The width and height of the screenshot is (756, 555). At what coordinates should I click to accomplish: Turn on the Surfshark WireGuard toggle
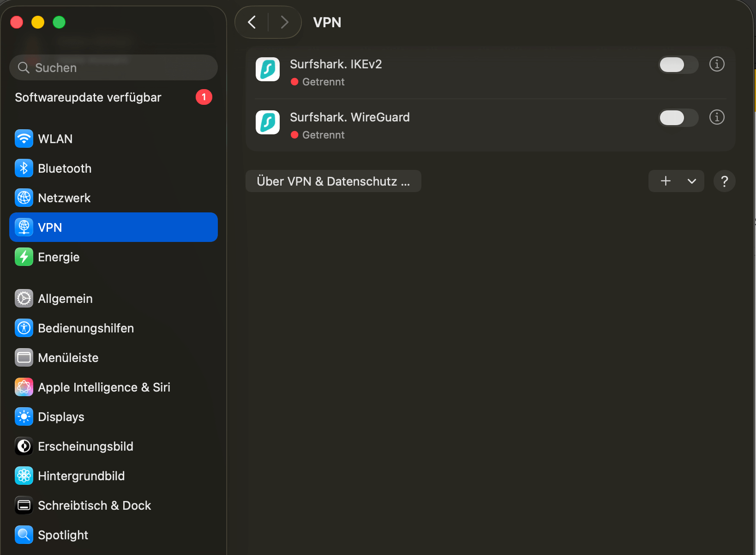pos(678,118)
